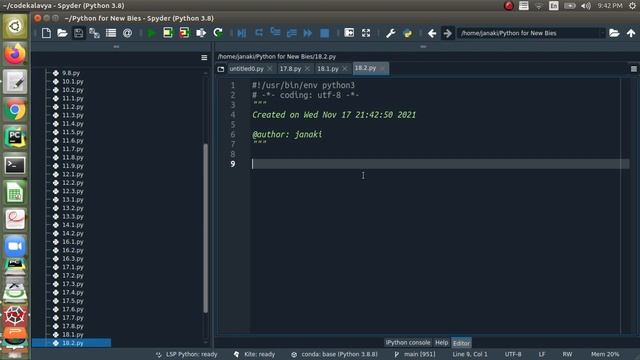Maximize current pane icon
640x360 pixels.
349,33
